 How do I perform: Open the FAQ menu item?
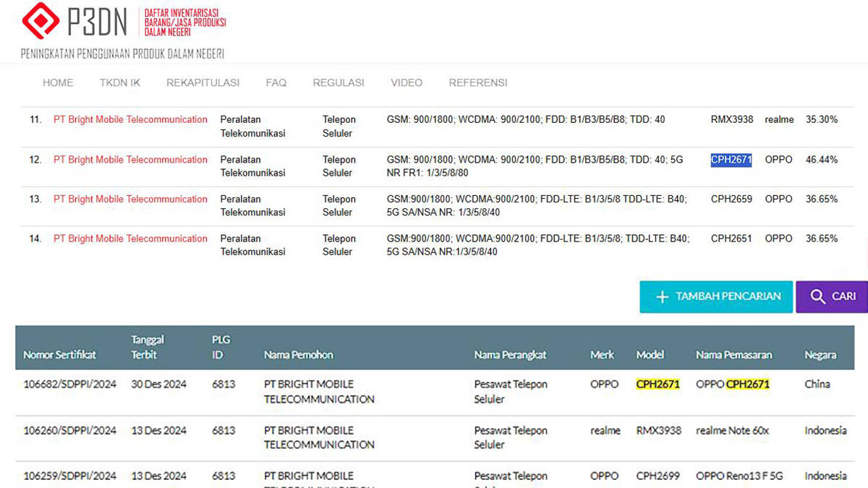coord(276,82)
